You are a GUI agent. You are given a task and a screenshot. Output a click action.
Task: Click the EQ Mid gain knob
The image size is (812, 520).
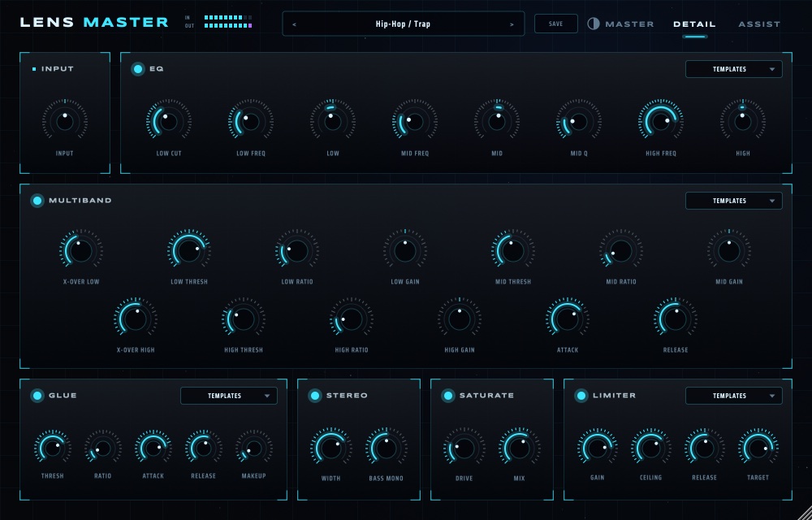497,122
